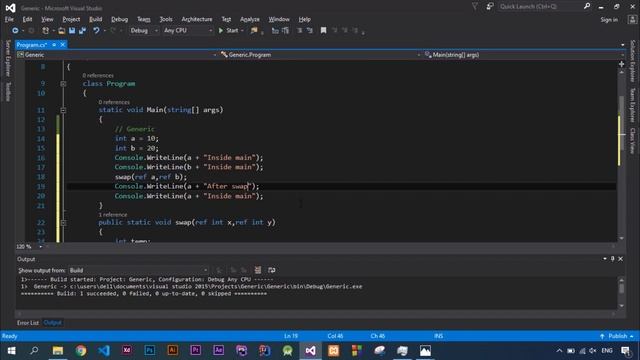Undo the last edit with the toolbar arrow

[x=96, y=31]
